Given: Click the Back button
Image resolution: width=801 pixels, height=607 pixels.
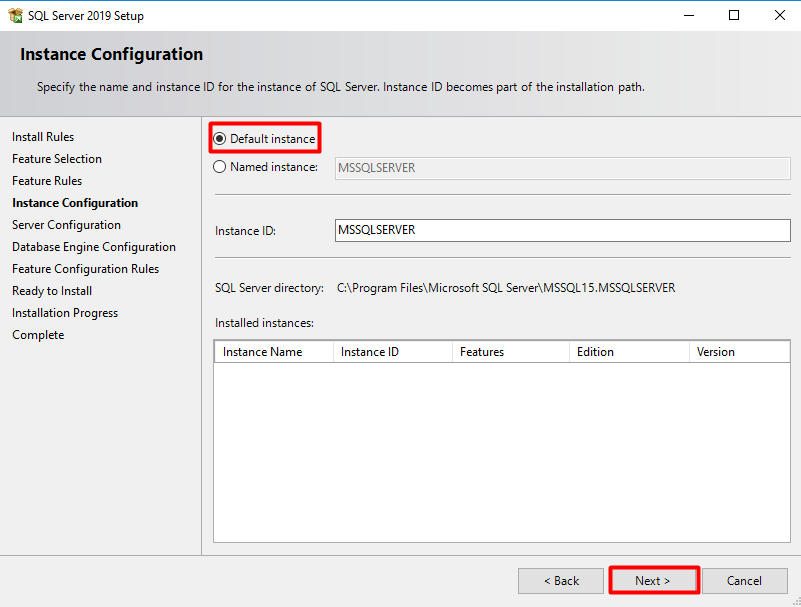Looking at the screenshot, I should click(561, 581).
